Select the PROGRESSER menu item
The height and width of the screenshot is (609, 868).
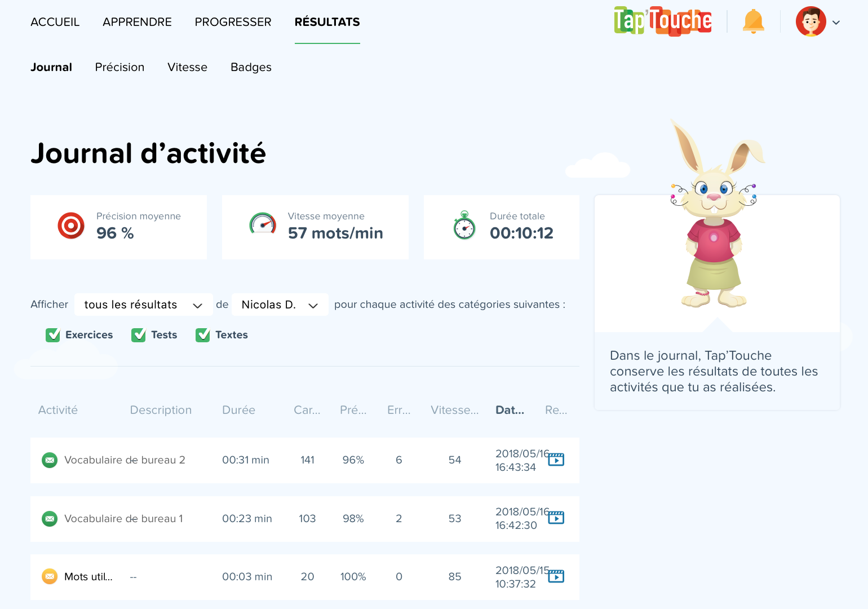click(233, 22)
